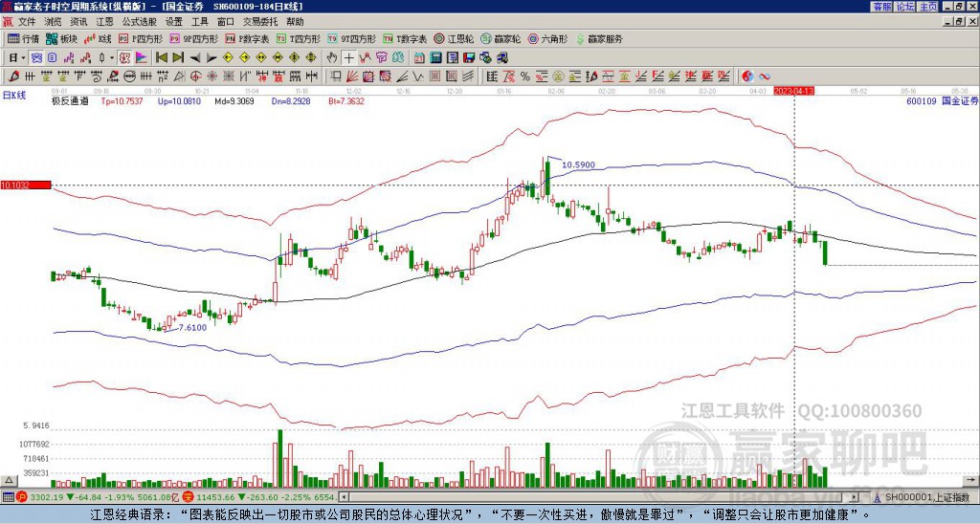Jump to first bar with green skip-back icon

pyautogui.click(x=161, y=57)
